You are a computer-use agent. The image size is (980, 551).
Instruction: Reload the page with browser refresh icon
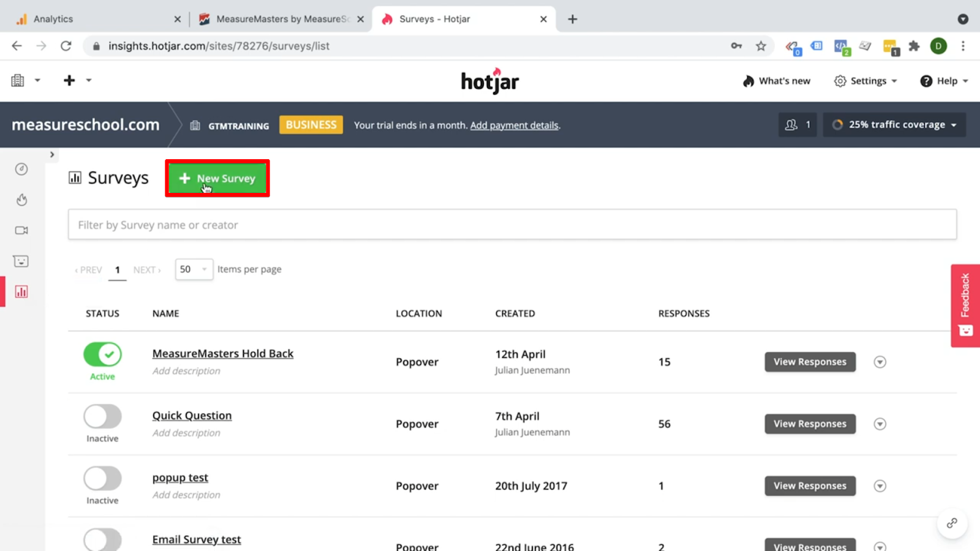(66, 46)
